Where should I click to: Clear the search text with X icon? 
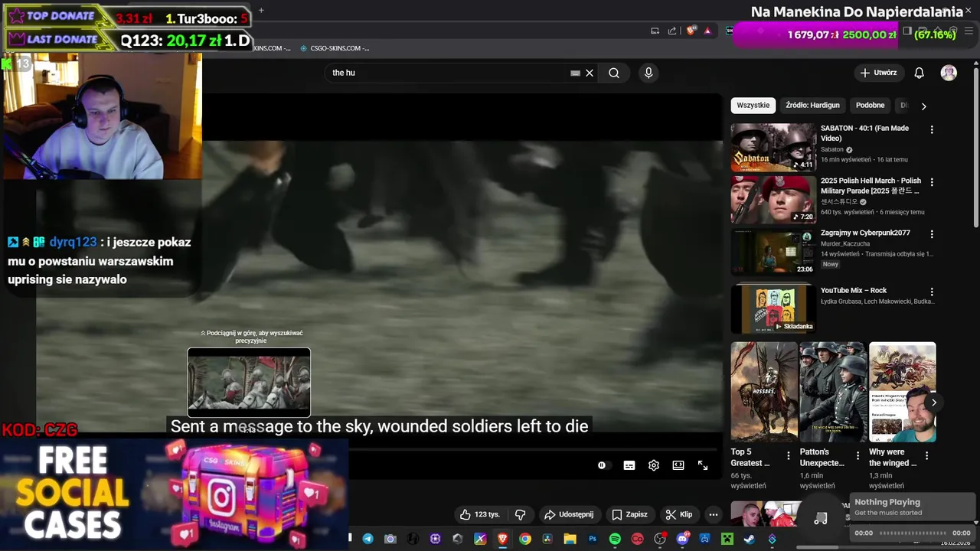(x=590, y=73)
